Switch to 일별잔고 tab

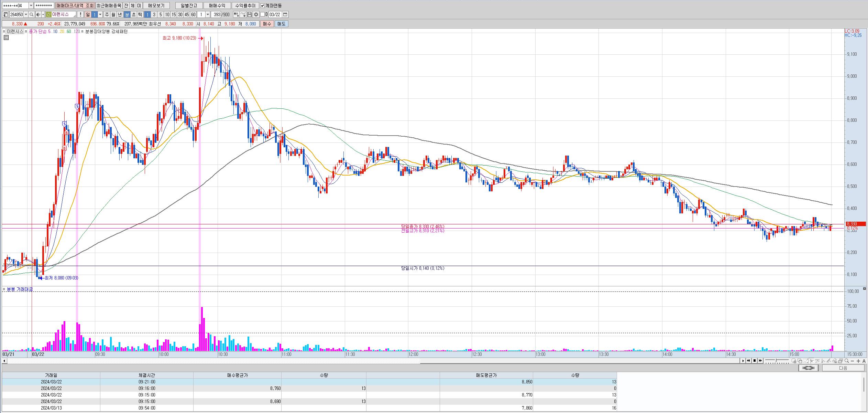[x=189, y=6]
